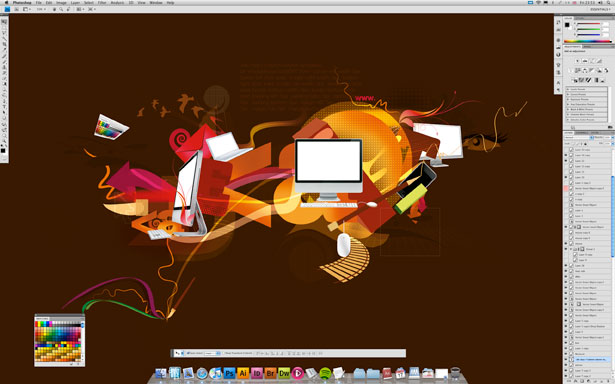Open the Filter menu
Image resolution: width=615 pixels, height=384 pixels.
102,2
